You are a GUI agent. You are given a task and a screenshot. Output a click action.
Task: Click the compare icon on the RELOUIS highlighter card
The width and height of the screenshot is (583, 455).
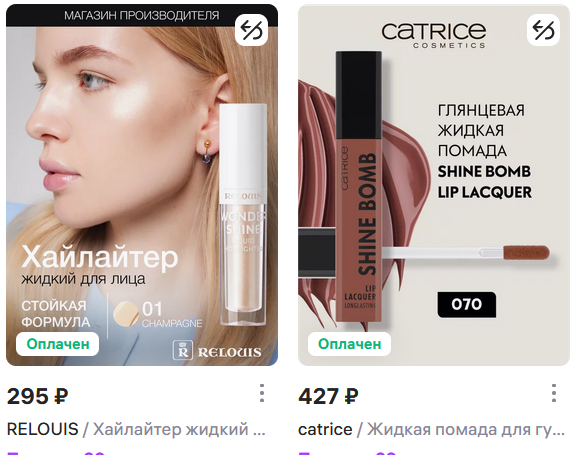tap(251, 30)
